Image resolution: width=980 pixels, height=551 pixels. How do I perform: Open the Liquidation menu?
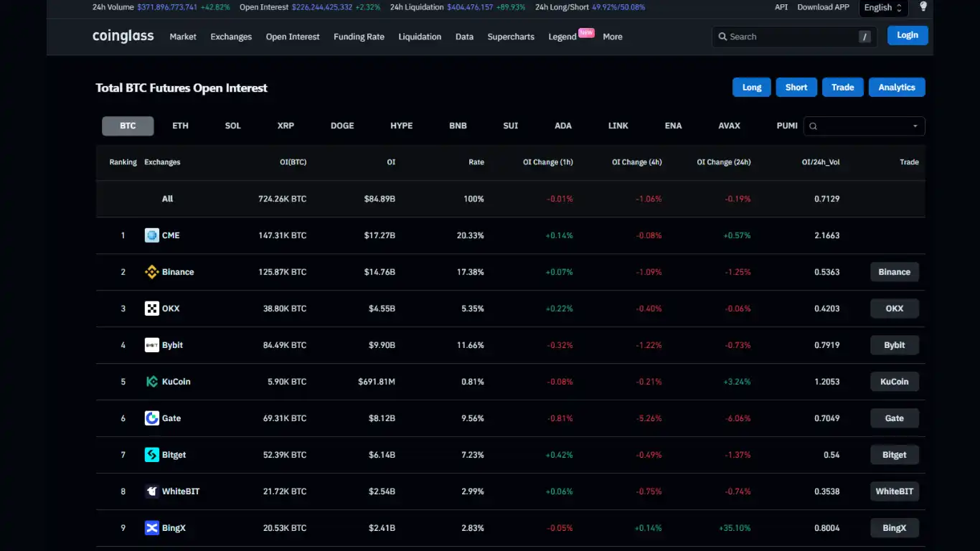point(420,37)
